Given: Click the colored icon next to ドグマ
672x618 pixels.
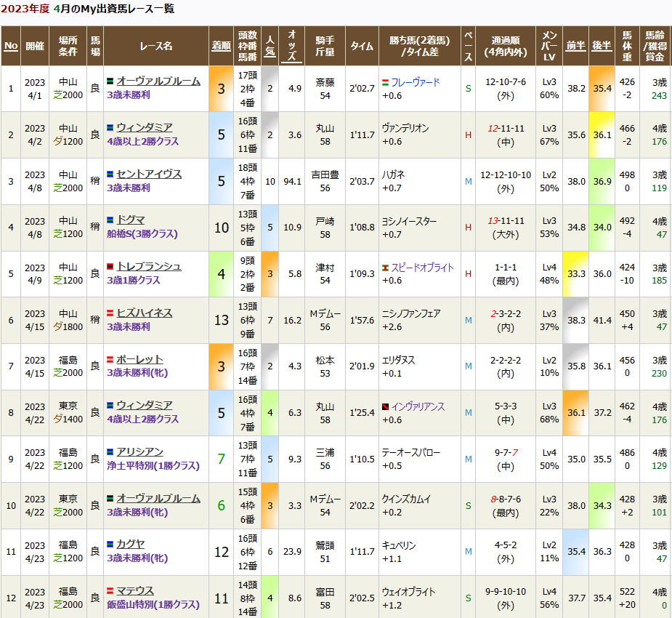Looking at the screenshot, I should 110,220.
